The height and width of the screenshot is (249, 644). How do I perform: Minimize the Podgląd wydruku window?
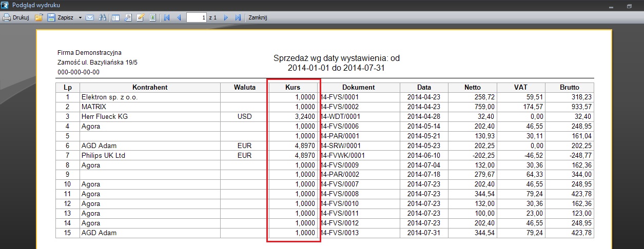[x=611, y=6]
